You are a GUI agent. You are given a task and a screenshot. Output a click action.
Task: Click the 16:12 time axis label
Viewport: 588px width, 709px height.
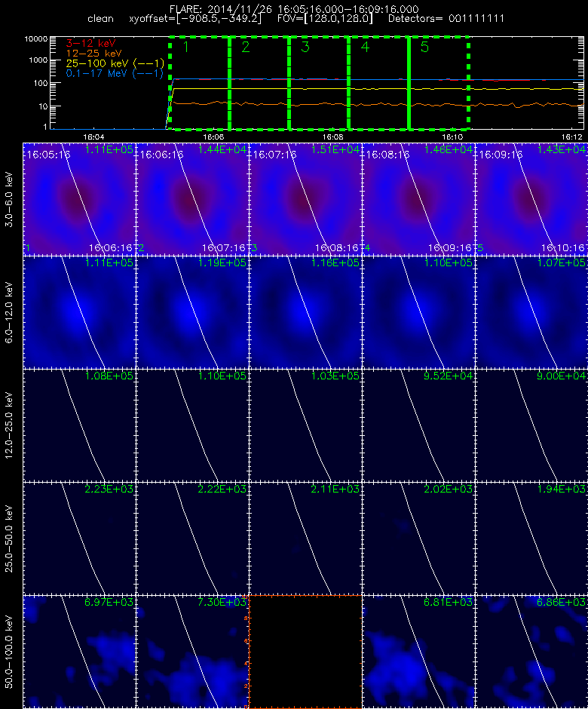coord(572,137)
